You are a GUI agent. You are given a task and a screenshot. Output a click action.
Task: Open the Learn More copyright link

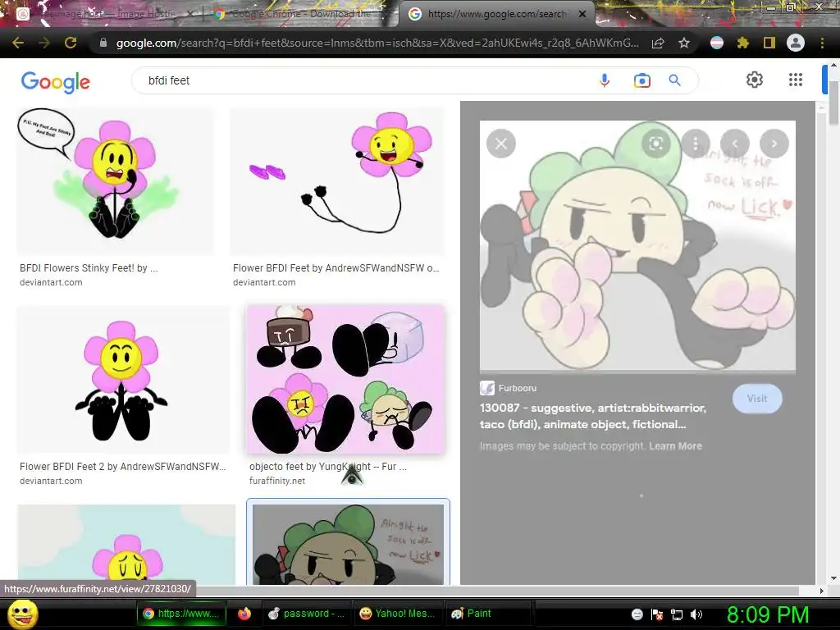(675, 445)
